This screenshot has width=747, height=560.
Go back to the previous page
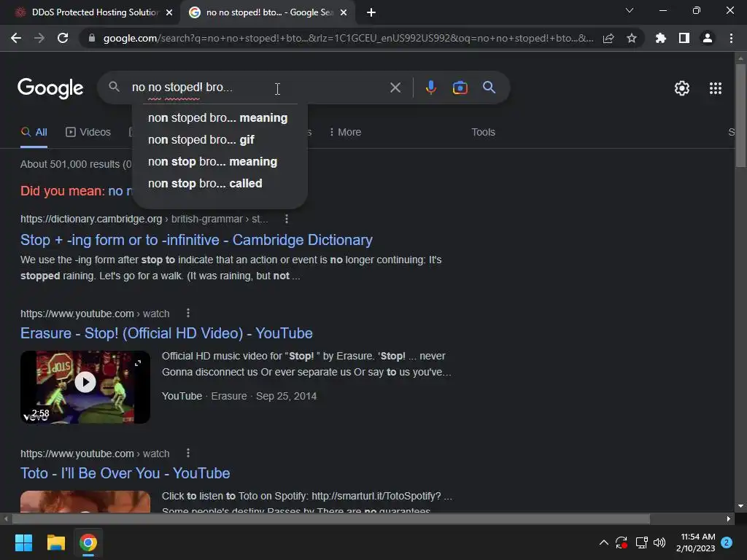tap(16, 38)
